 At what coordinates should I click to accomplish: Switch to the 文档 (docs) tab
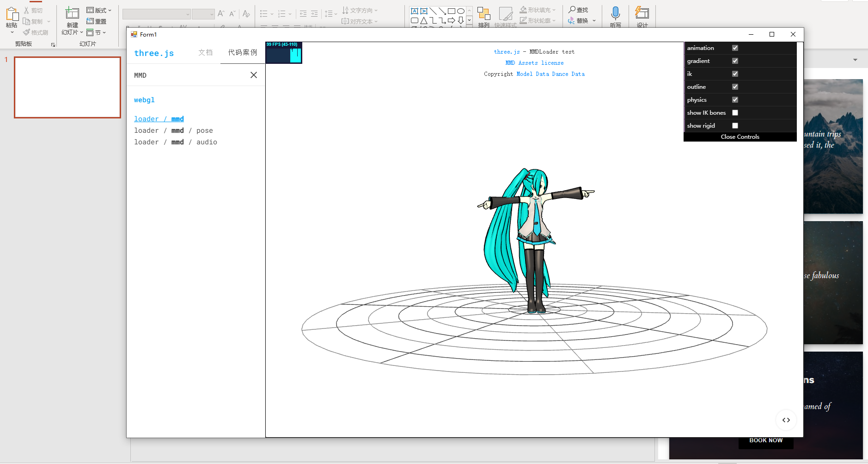206,52
